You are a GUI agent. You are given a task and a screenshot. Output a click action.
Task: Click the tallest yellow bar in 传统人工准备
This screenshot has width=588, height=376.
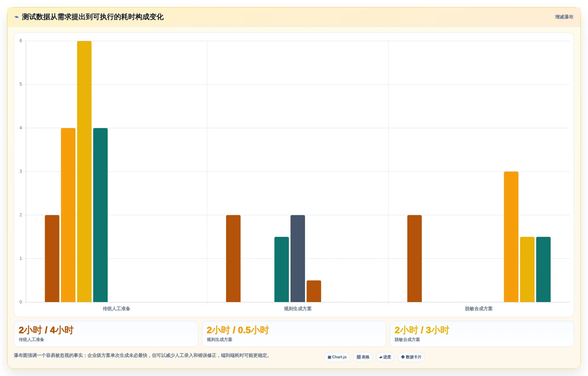click(x=84, y=171)
